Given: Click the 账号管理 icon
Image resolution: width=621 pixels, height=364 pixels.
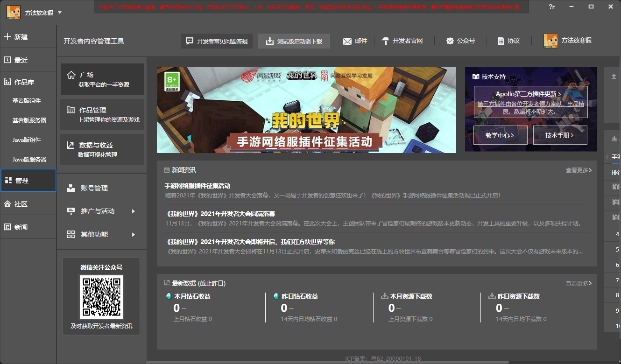Looking at the screenshot, I should pyautogui.click(x=71, y=188).
